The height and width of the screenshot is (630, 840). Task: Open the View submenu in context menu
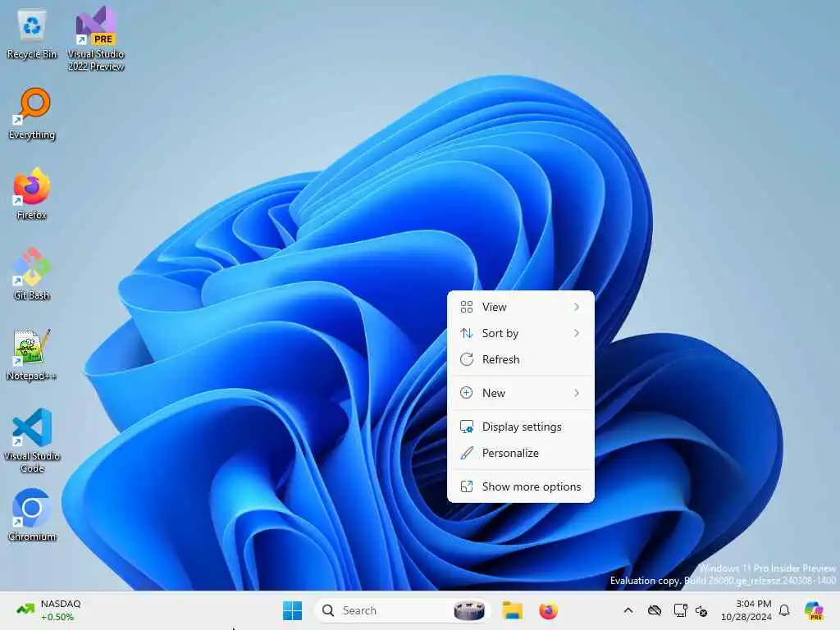tap(521, 307)
